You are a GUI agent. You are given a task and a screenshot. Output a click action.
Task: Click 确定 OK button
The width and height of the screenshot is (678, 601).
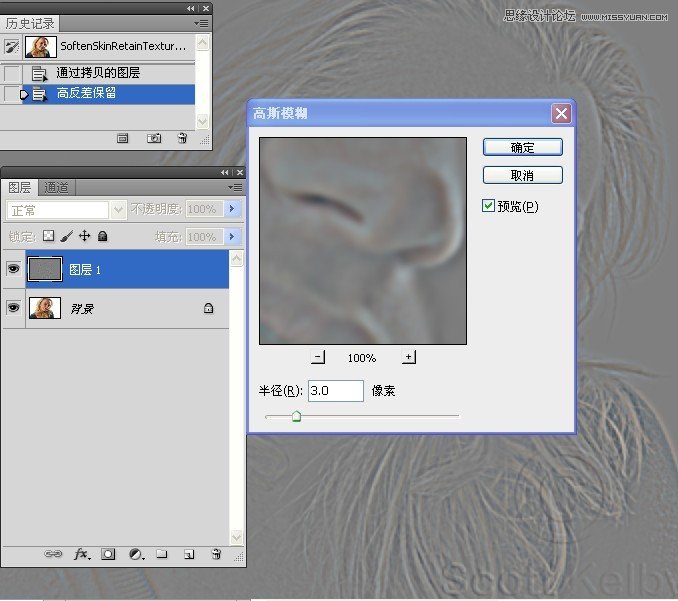click(x=522, y=147)
